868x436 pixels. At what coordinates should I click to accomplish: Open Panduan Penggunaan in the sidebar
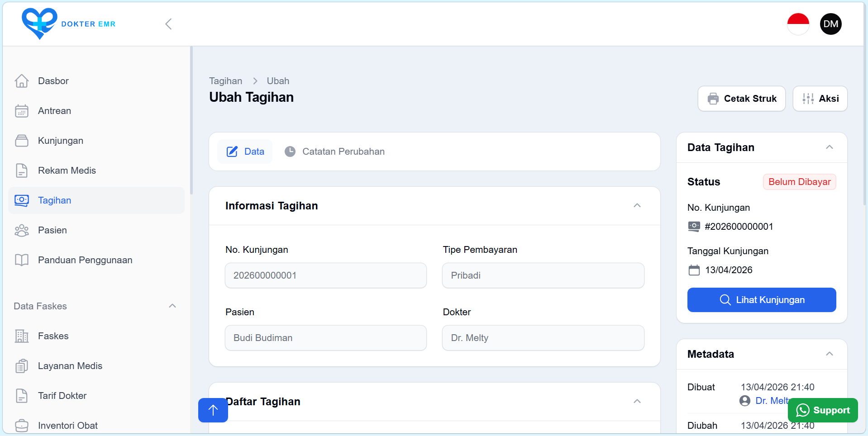pos(96,260)
